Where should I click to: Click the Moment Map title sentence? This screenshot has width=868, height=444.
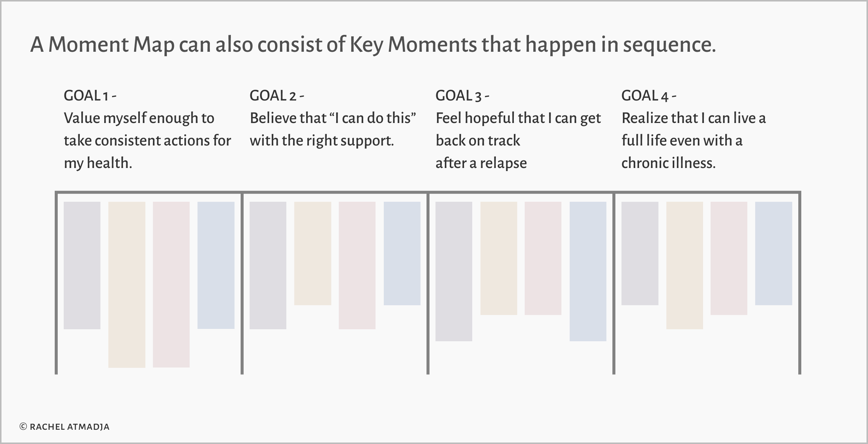click(373, 45)
